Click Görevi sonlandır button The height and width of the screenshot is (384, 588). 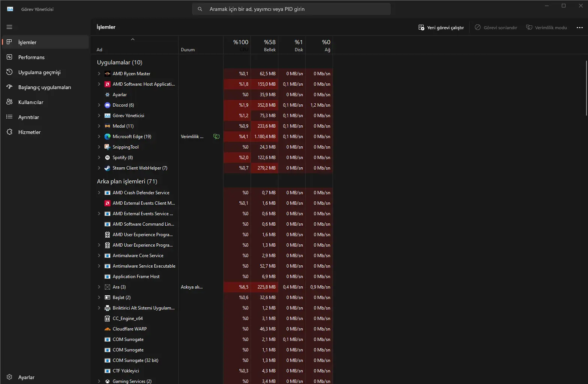(496, 27)
